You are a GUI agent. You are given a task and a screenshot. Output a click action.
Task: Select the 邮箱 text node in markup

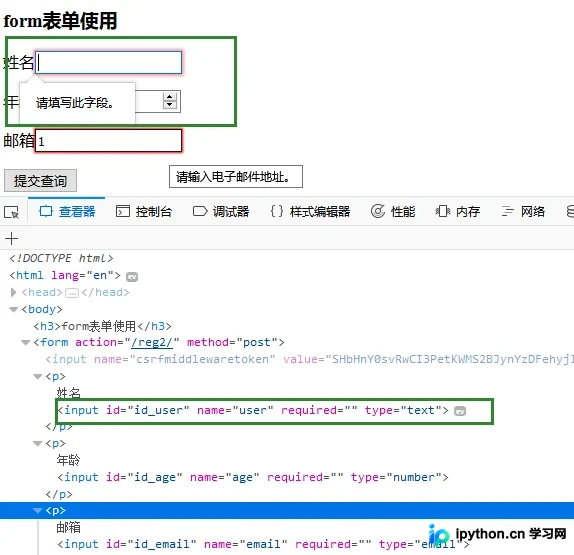point(68,527)
